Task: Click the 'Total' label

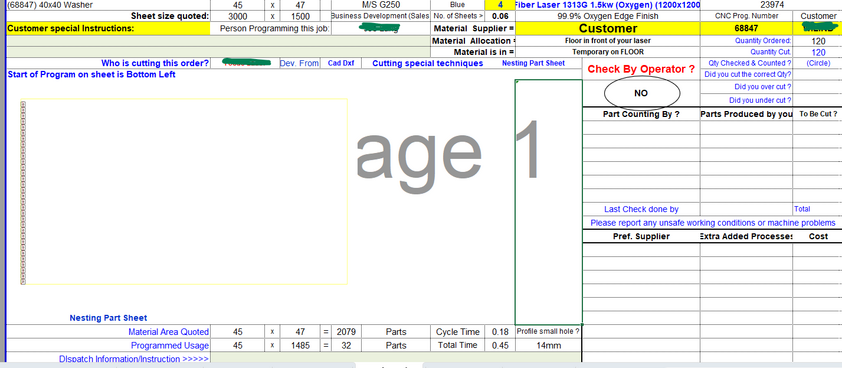Action: [802, 210]
